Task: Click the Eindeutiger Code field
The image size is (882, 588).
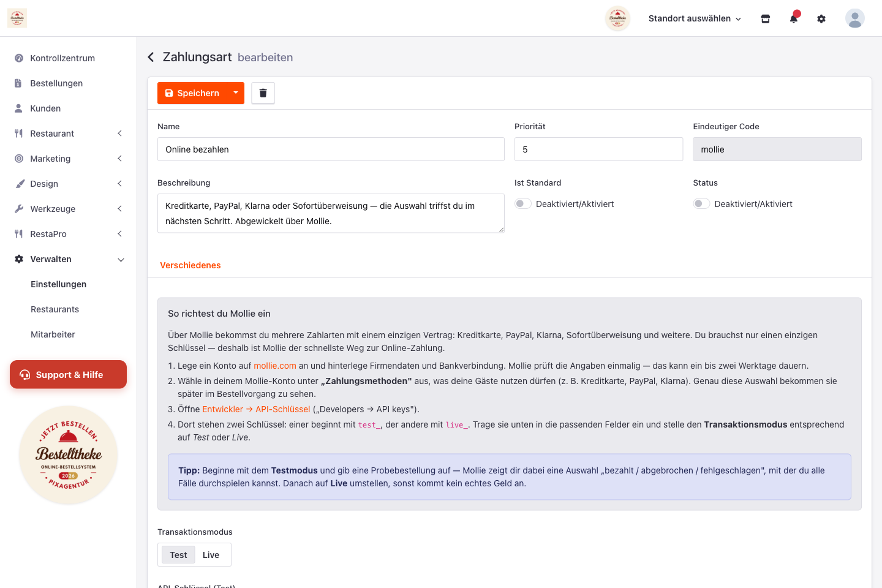Action: coord(777,149)
